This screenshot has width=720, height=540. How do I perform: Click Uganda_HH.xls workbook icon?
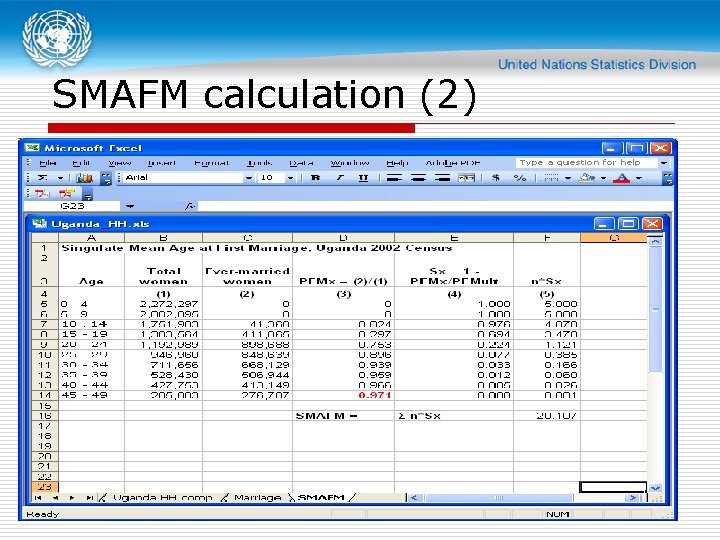(x=39, y=224)
